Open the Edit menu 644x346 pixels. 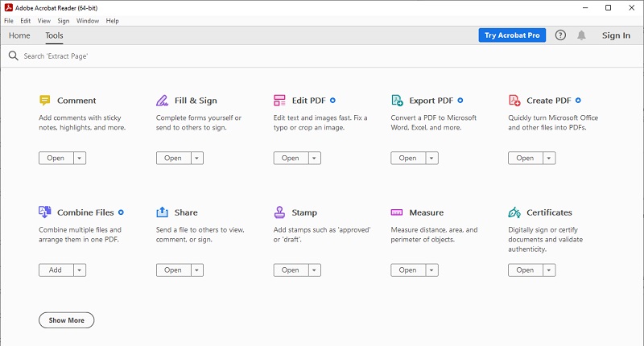click(26, 21)
